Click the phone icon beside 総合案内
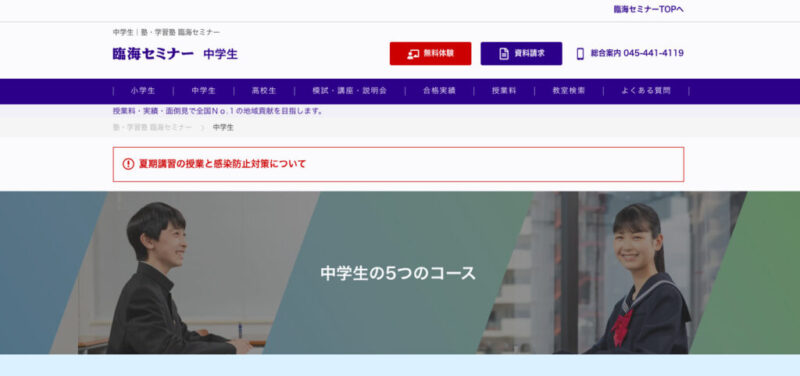Screen dimensions: 800x376 580,54
